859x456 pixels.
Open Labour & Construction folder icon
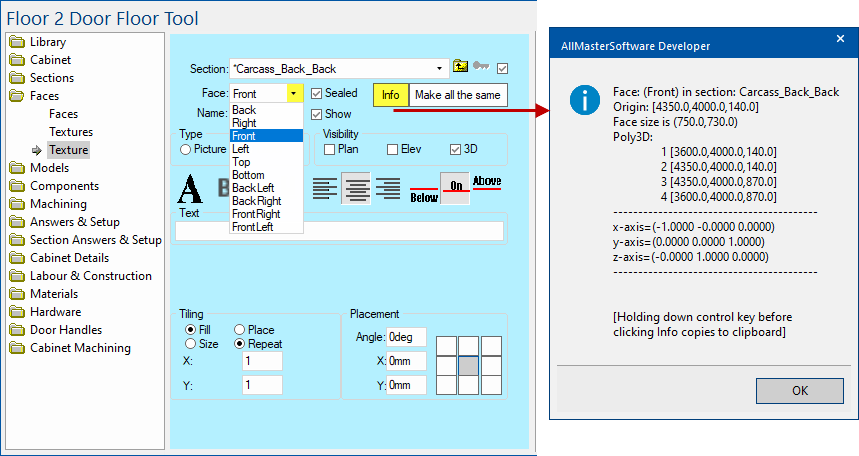(x=18, y=276)
